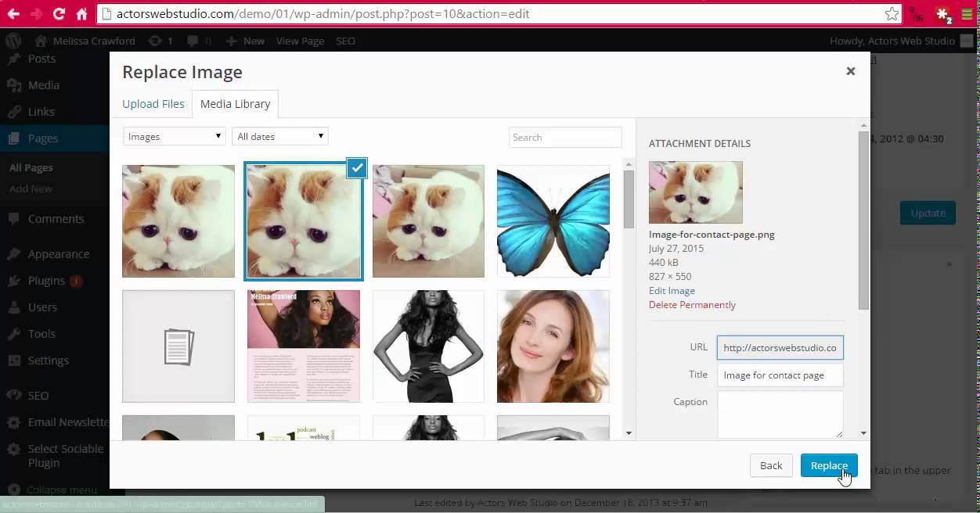Click the media grid scrollbar thumb
This screenshot has height=513, width=980.
click(629, 199)
